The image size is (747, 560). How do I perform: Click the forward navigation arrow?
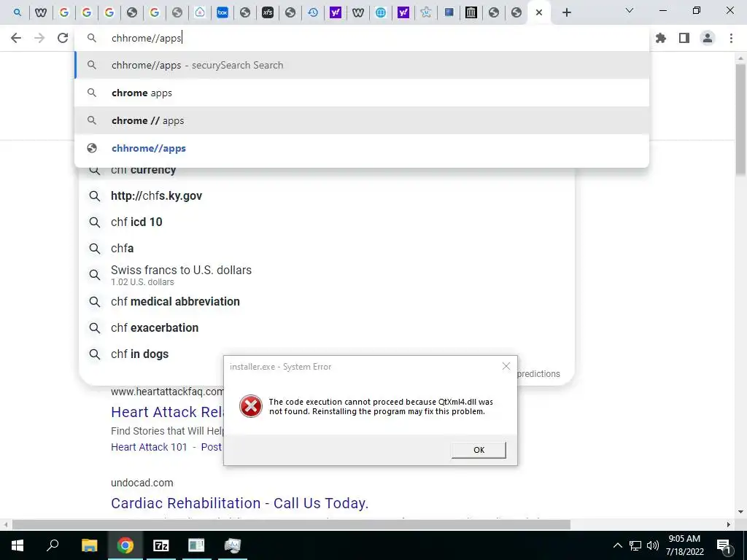pos(39,38)
